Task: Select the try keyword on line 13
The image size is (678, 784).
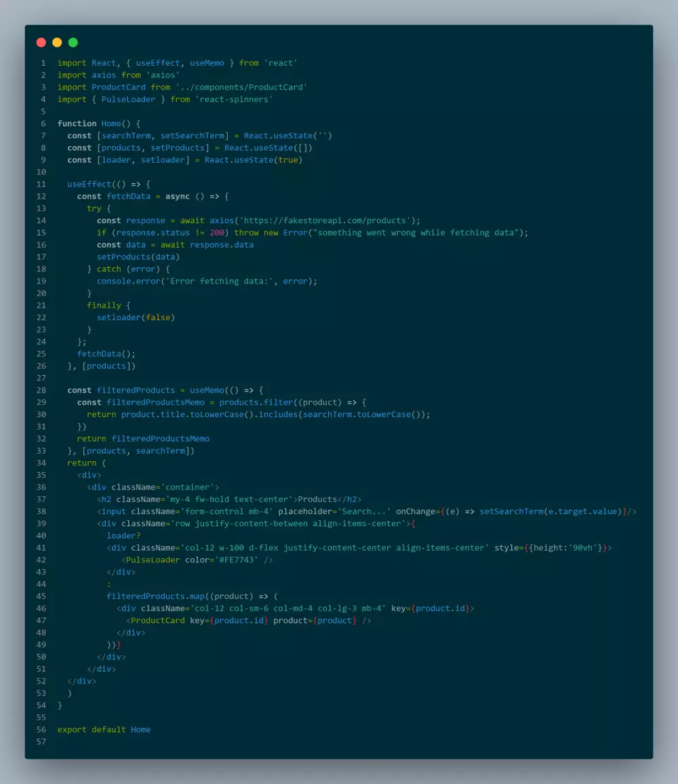Action: (94, 208)
